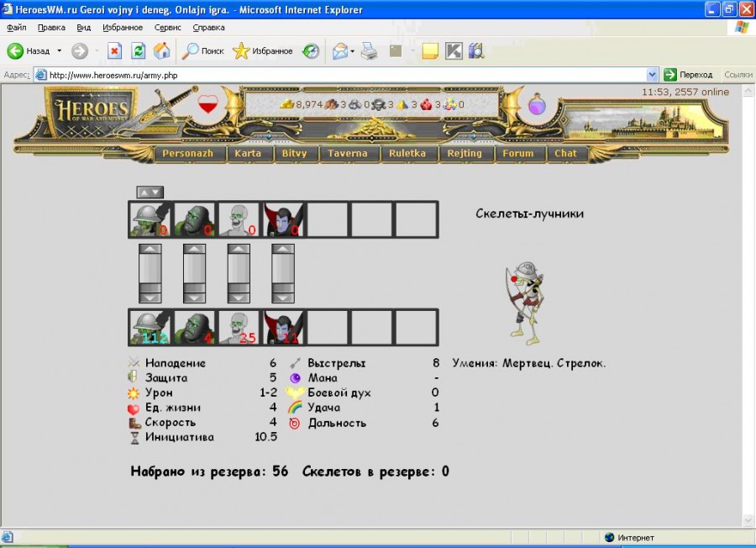Open the Справка menu

pos(208,28)
